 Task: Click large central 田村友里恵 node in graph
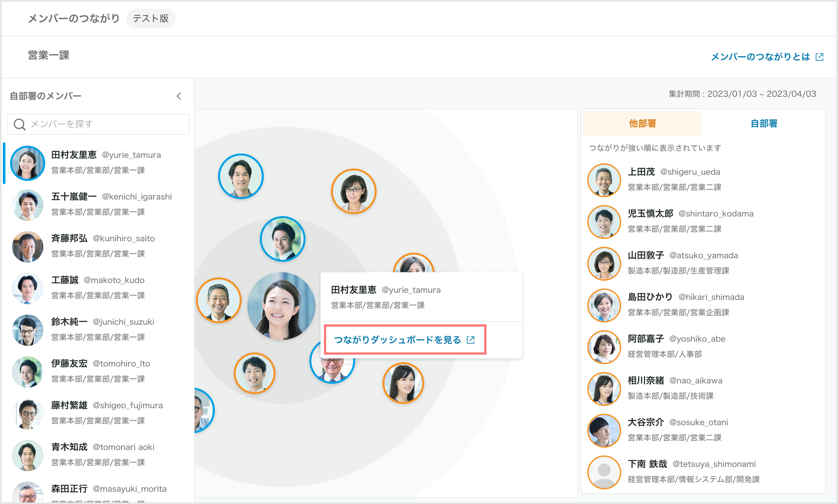[281, 306]
